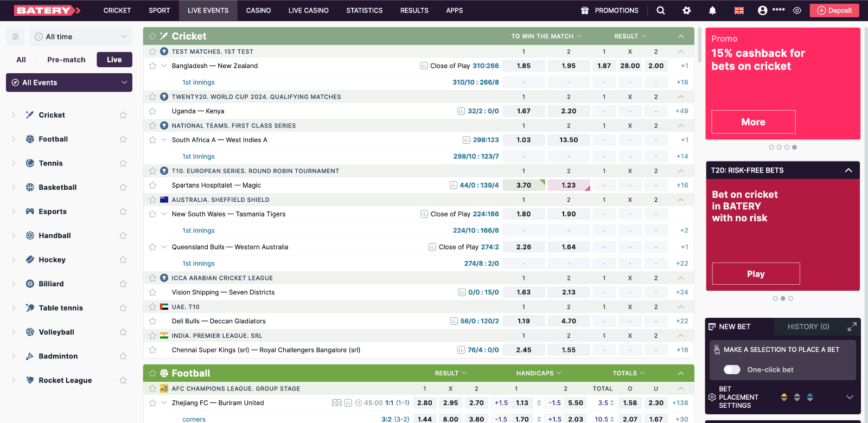Open pitch view icon for Zhejiang FC match
This screenshot has width=868, height=423.
click(337, 403)
